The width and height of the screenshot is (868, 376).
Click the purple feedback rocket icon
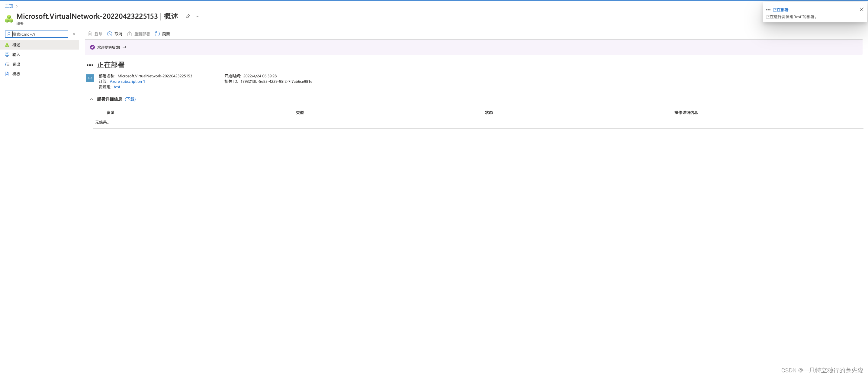(x=92, y=47)
